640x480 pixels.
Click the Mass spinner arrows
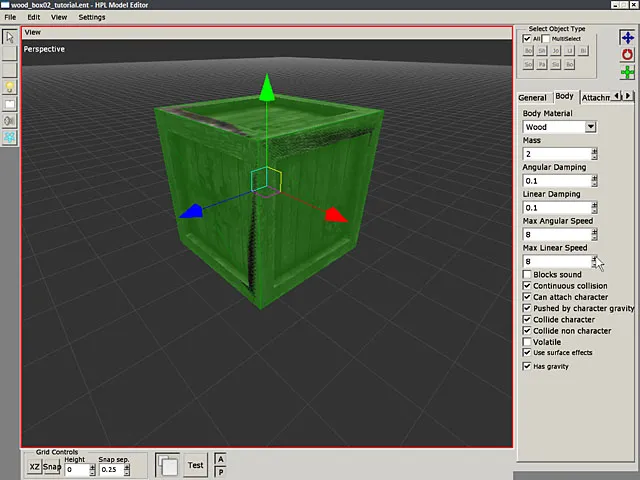(x=594, y=154)
